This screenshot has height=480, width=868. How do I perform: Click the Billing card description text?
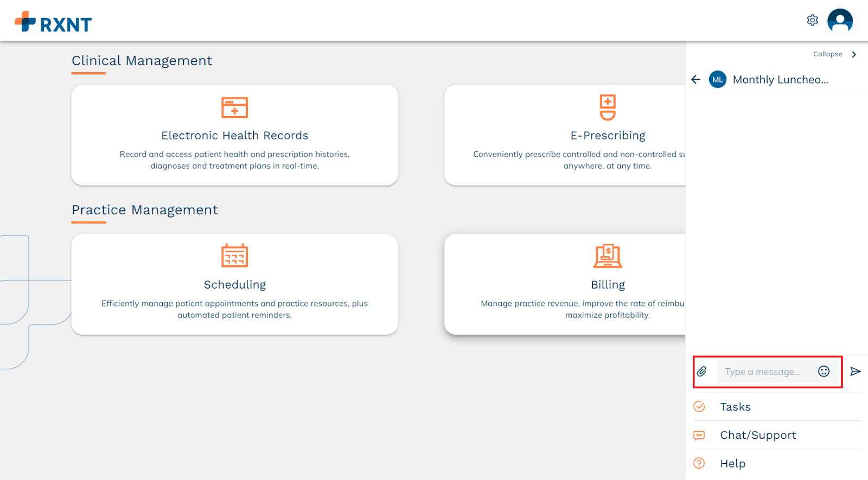point(583,309)
